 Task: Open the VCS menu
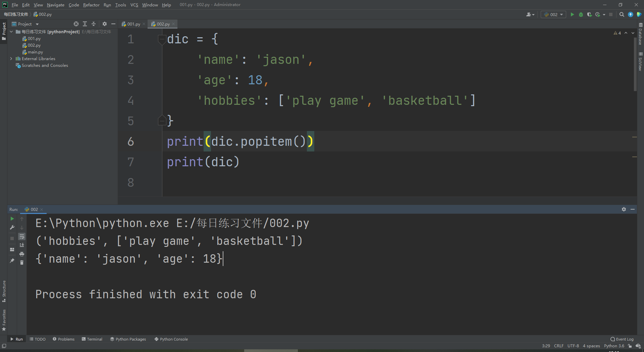(134, 5)
